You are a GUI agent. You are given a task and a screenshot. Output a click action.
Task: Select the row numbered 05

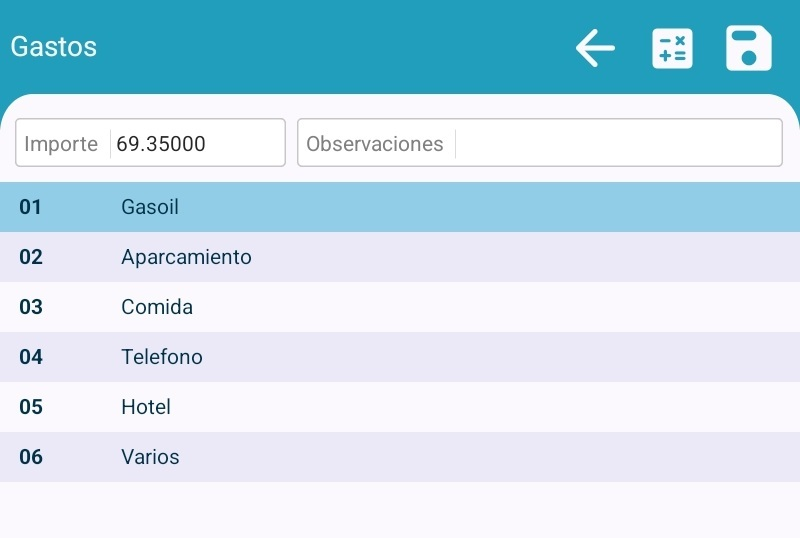31,407
